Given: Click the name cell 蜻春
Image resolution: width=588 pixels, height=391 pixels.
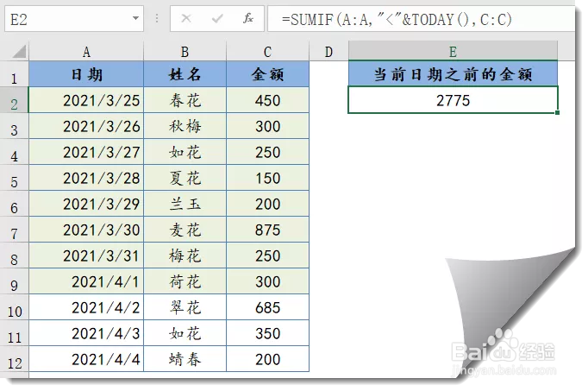Looking at the screenshot, I should (185, 359).
